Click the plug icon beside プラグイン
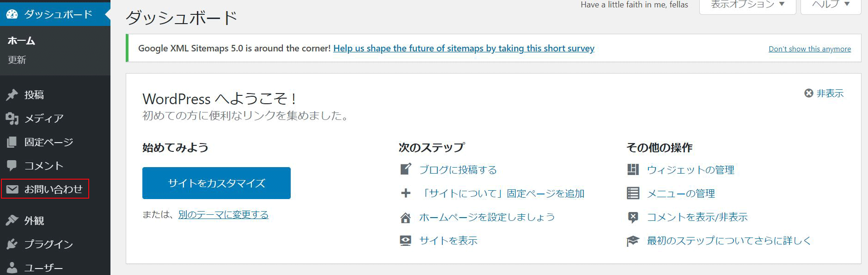Screen dimensions: 868x275 12,244
